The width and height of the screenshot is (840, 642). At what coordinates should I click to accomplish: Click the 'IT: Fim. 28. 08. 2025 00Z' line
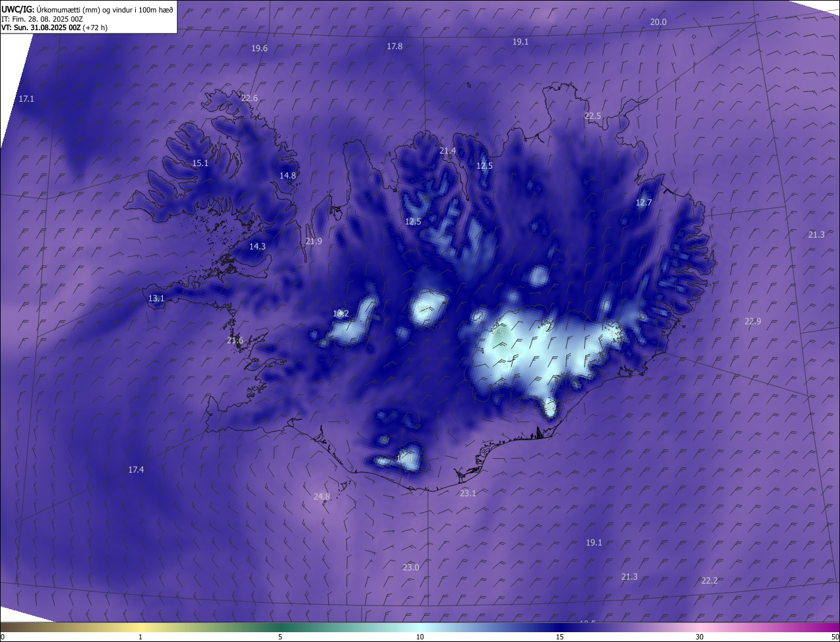42,19
